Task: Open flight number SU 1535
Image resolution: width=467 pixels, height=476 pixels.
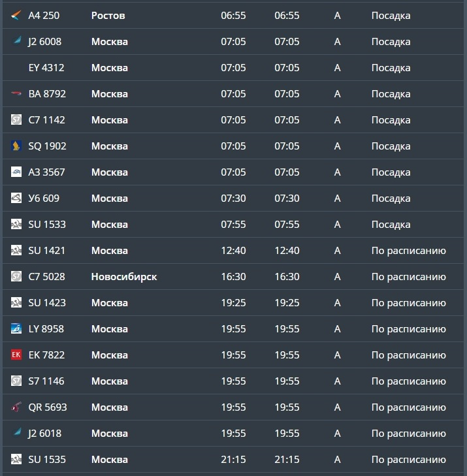Action: click(47, 459)
